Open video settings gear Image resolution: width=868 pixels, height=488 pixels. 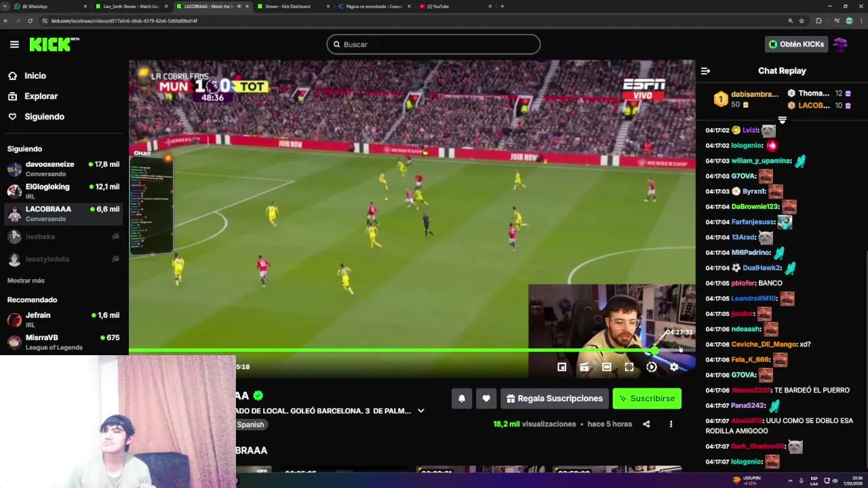[x=673, y=367]
